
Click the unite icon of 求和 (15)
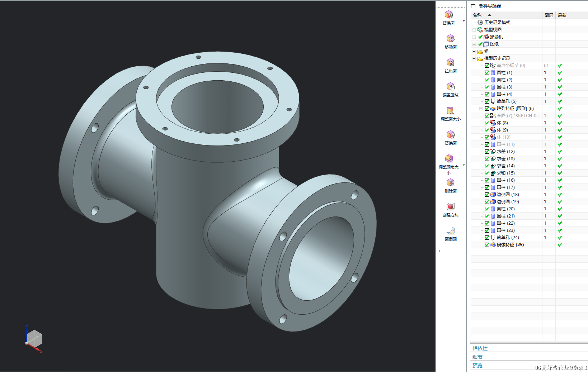[493, 173]
